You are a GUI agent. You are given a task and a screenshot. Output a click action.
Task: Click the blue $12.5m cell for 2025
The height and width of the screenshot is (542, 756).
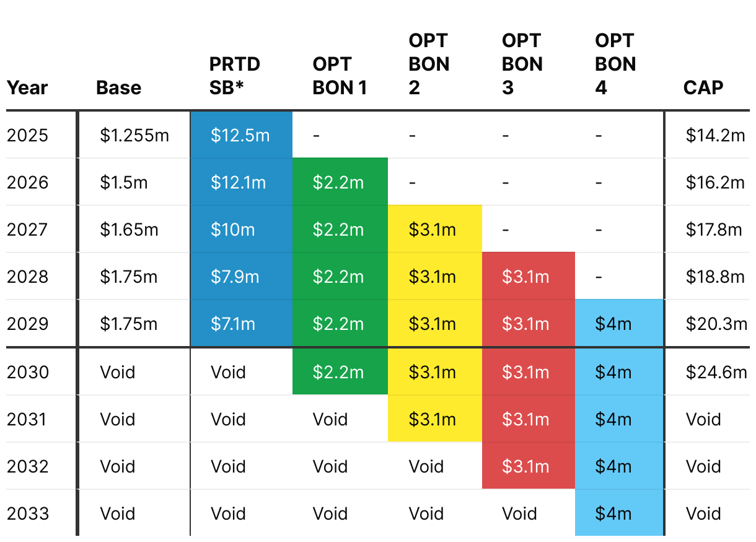tap(240, 135)
